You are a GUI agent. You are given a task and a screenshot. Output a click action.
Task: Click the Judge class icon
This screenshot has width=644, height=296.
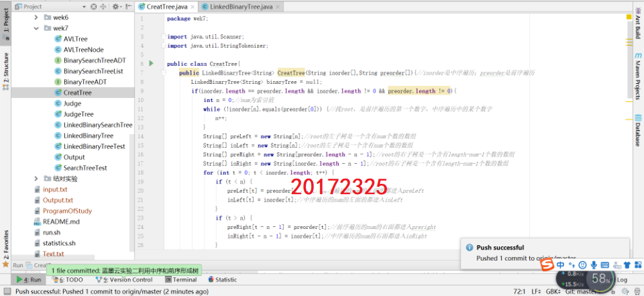pos(58,103)
